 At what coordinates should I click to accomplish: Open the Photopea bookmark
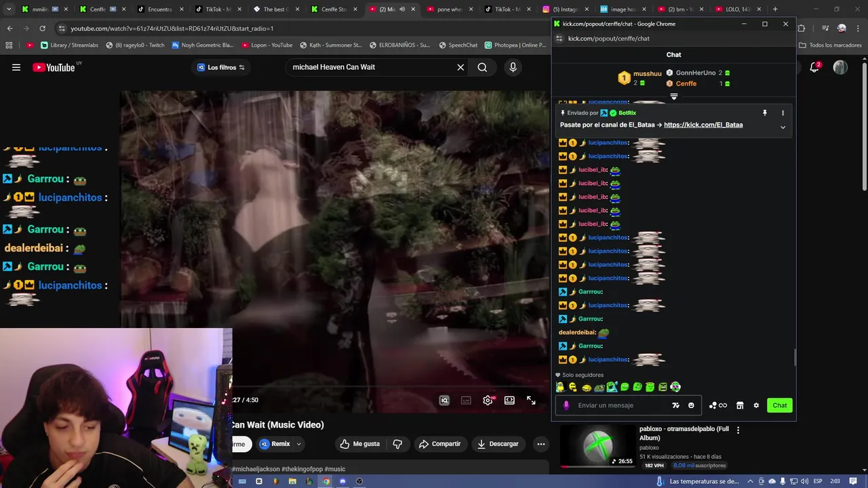515,45
